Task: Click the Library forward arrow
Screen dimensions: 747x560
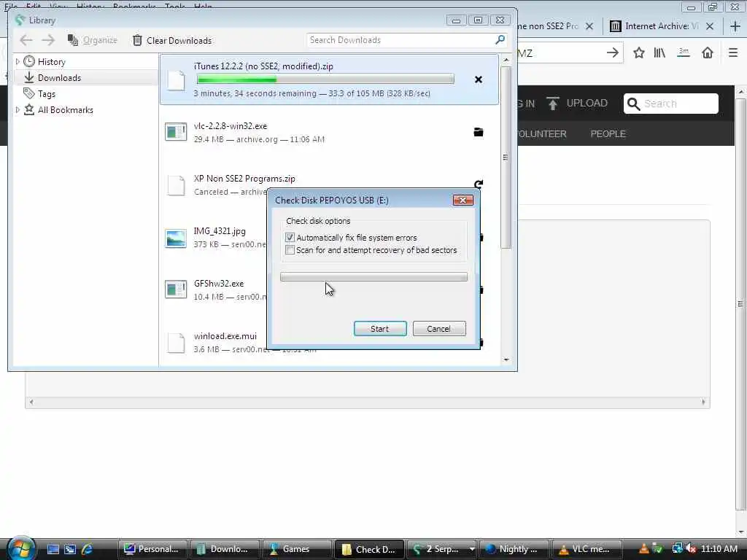Action: [x=48, y=41]
